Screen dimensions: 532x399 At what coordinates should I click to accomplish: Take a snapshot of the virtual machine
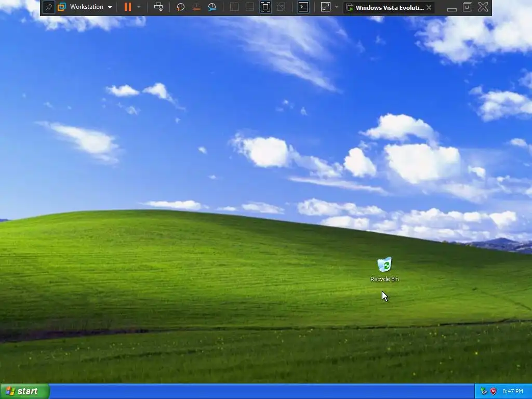coord(180,7)
